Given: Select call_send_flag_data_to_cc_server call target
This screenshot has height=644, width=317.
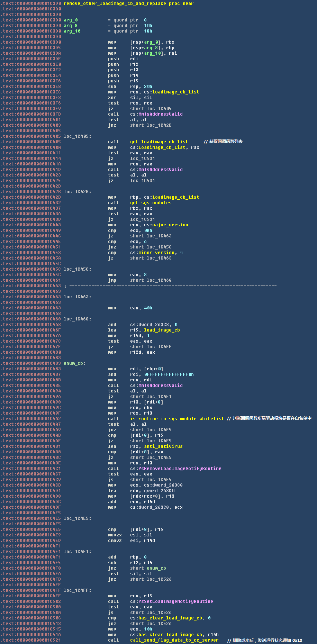Looking at the screenshot, I should [174, 640].
